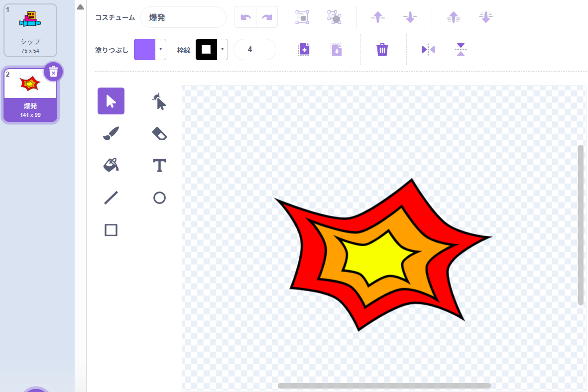Choose the Eraser tool
Screen dimensions: 588x392
pos(159,133)
